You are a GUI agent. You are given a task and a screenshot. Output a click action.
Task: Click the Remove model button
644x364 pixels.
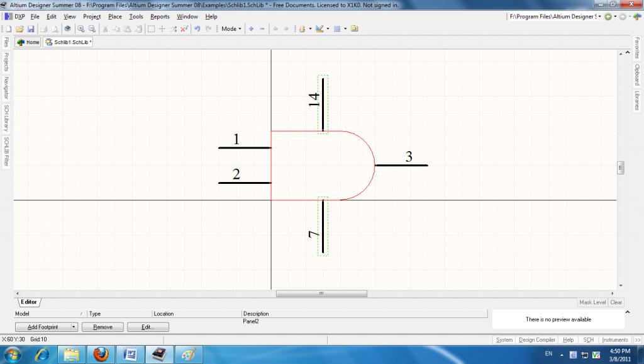pyautogui.click(x=103, y=327)
